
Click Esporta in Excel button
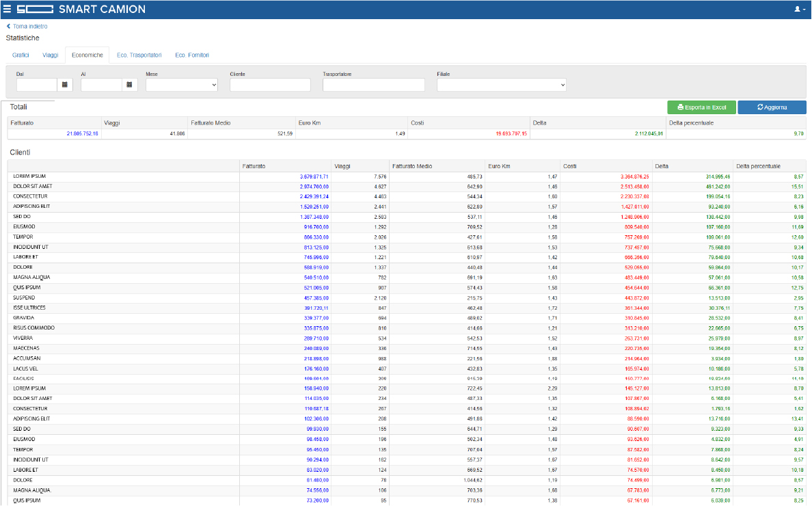(702, 107)
